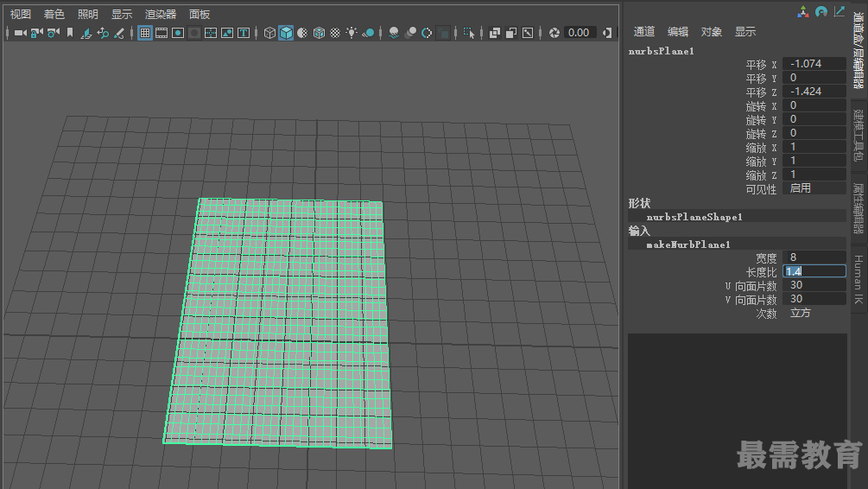The height and width of the screenshot is (489, 868).
Task: Toggle the viewport grid icon
Action: pos(145,33)
